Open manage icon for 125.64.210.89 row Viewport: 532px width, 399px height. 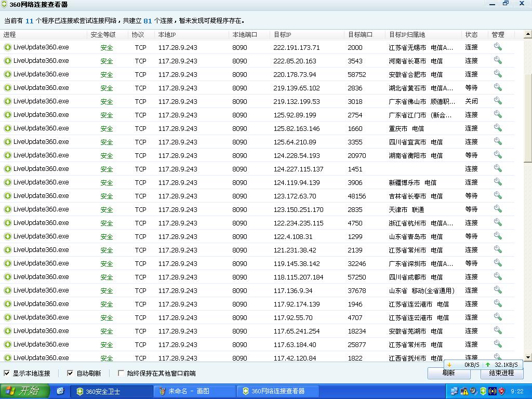tap(498, 141)
